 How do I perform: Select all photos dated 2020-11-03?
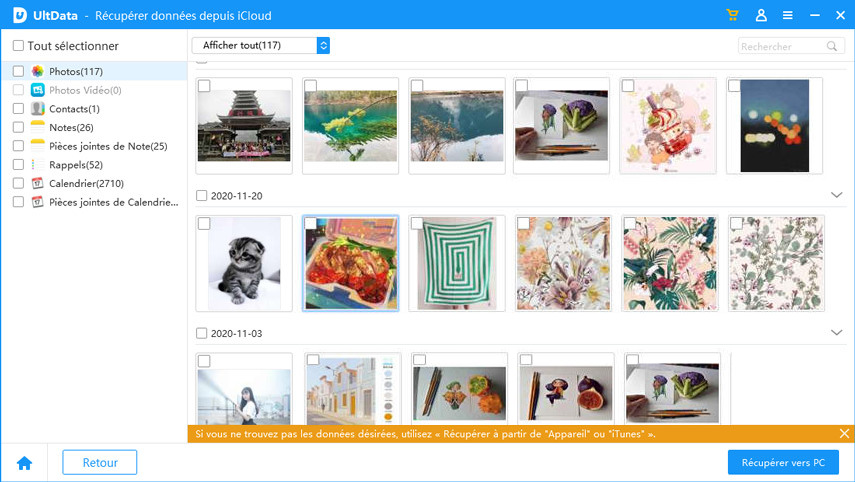pyautogui.click(x=201, y=333)
